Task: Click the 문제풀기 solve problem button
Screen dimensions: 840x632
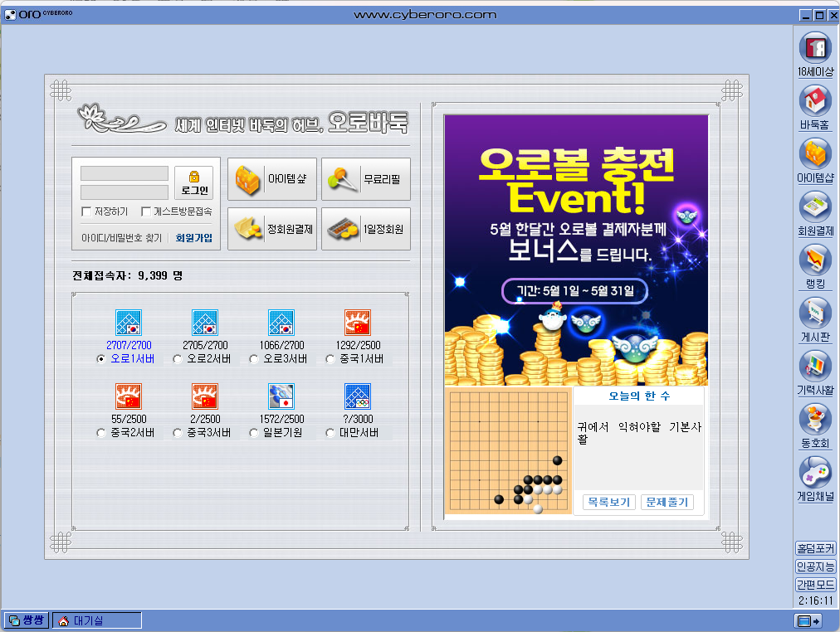Action: point(667,502)
